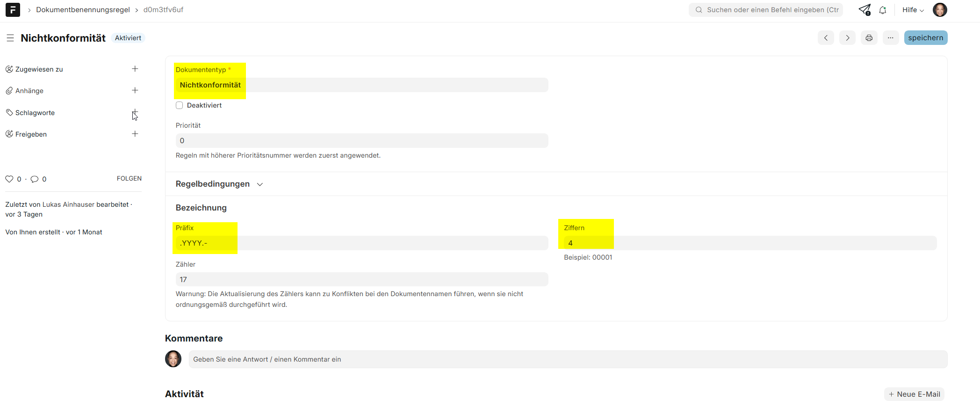Go to the previous document arrow

[x=826, y=38]
